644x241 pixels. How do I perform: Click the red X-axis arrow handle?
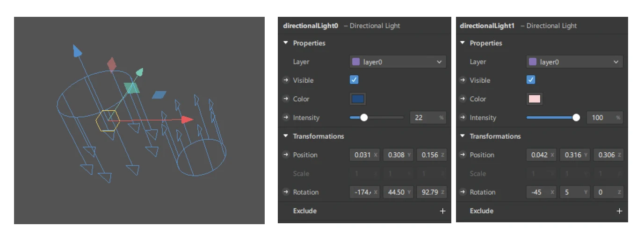[x=187, y=120]
